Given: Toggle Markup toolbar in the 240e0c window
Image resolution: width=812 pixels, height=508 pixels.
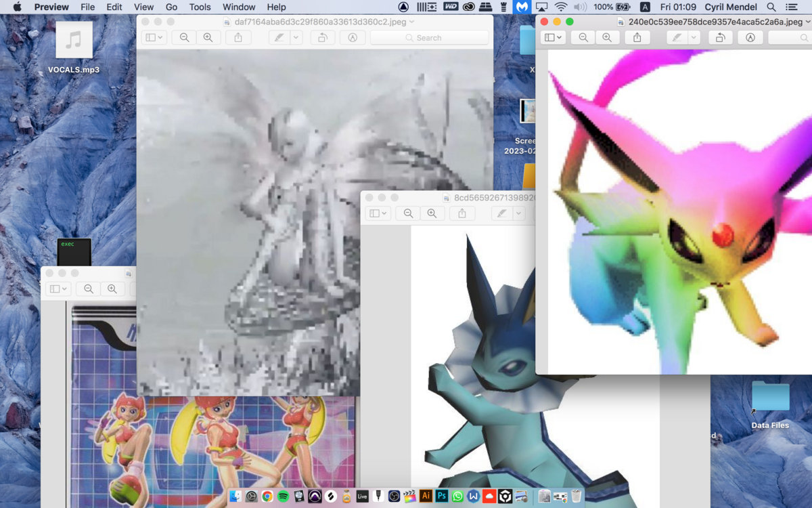Looking at the screenshot, I should [x=750, y=38].
